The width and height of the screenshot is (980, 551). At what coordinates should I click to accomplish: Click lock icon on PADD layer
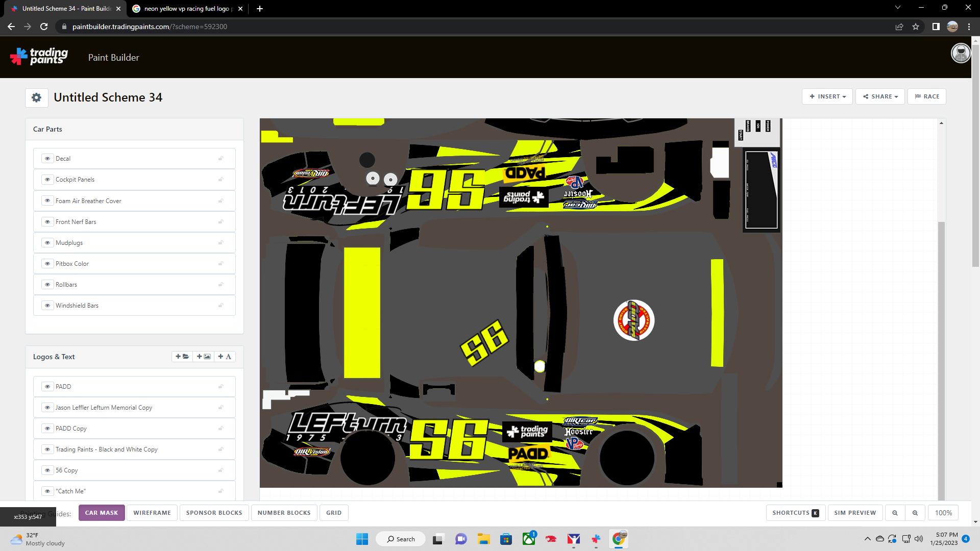pyautogui.click(x=221, y=387)
